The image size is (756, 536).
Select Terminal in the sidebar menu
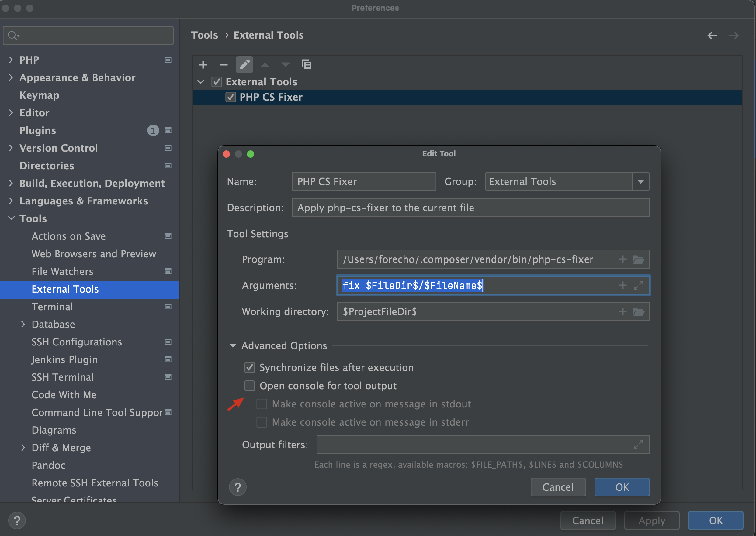[x=52, y=306]
